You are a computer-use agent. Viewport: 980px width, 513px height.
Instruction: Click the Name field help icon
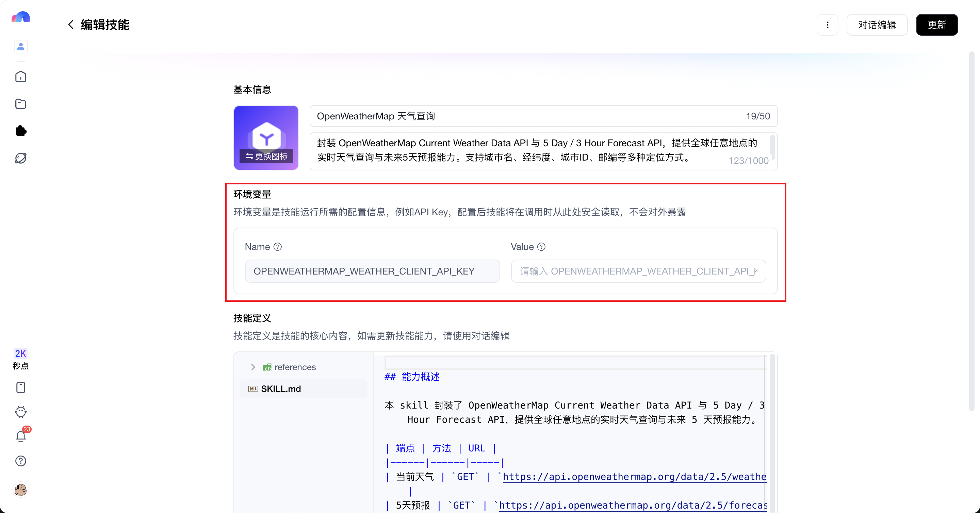[278, 247]
